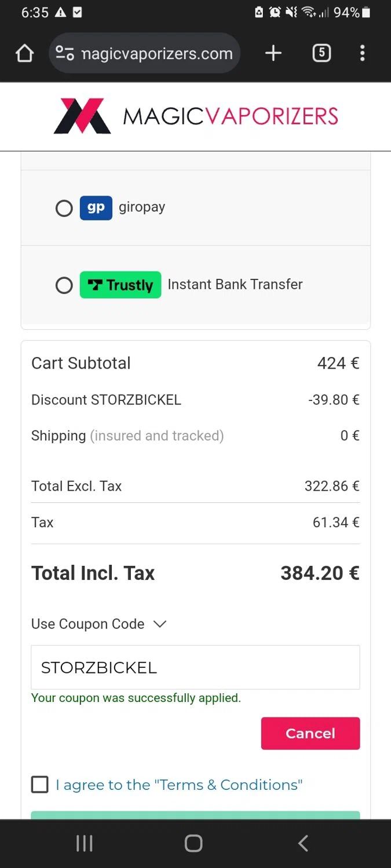Tap the coupon code field with STORZBICKEL

tap(196, 667)
